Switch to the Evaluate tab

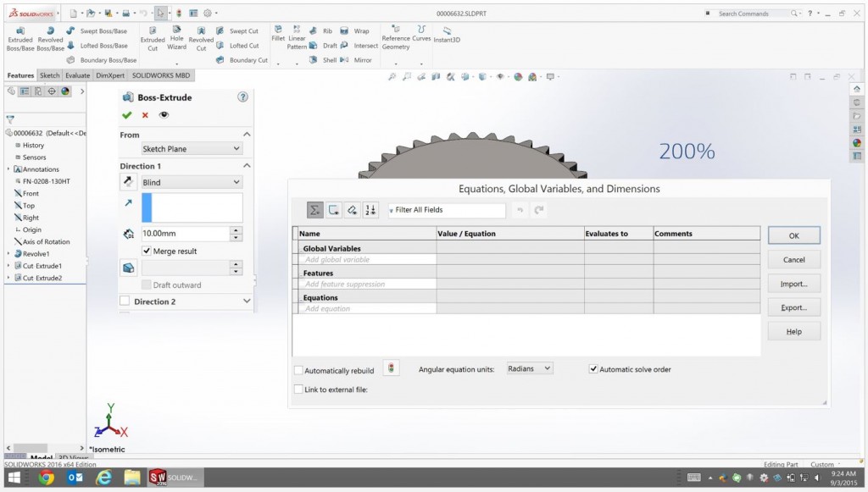pyautogui.click(x=77, y=75)
